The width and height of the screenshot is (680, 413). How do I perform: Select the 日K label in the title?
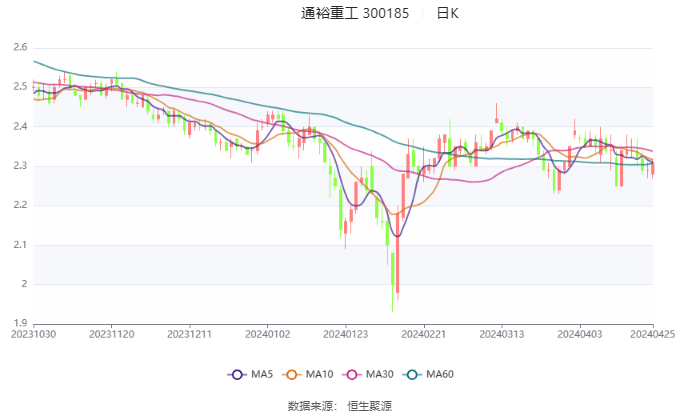447,14
